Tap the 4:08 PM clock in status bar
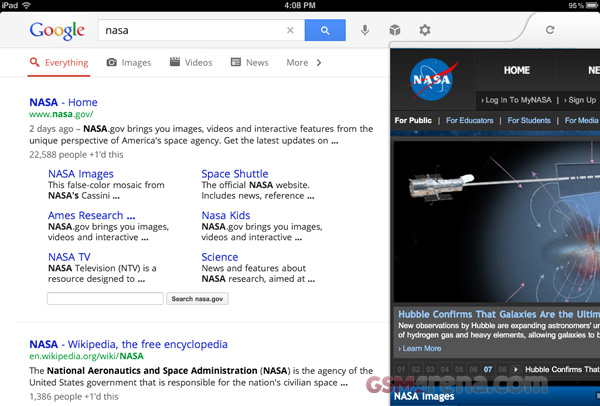This screenshot has width=600, height=406. click(300, 5)
